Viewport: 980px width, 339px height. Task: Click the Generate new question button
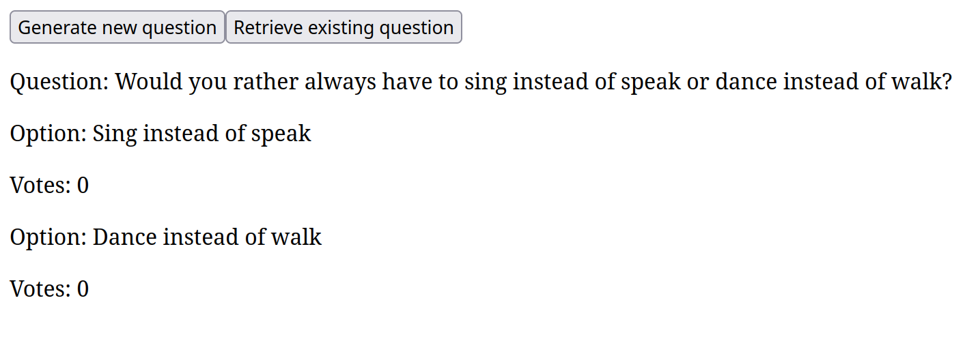click(x=117, y=27)
